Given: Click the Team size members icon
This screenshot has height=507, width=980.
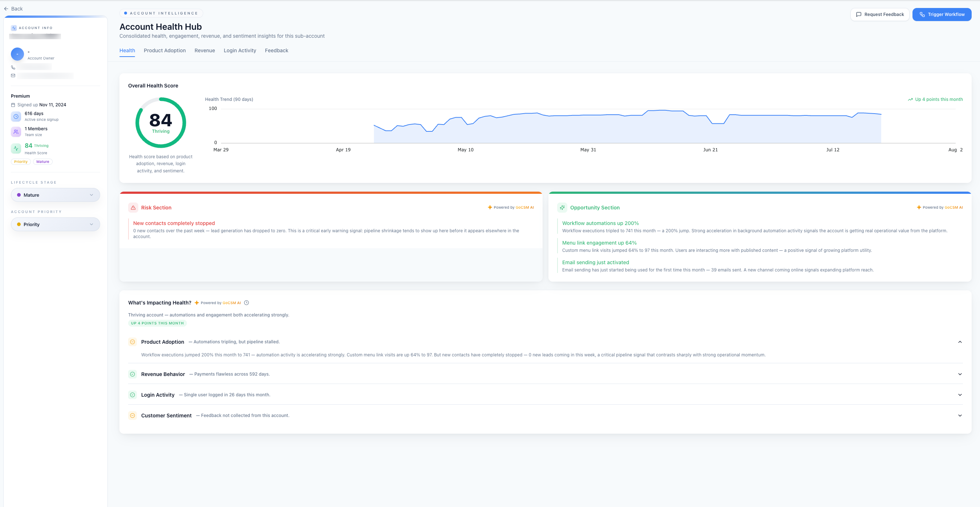Looking at the screenshot, I should 16,132.
